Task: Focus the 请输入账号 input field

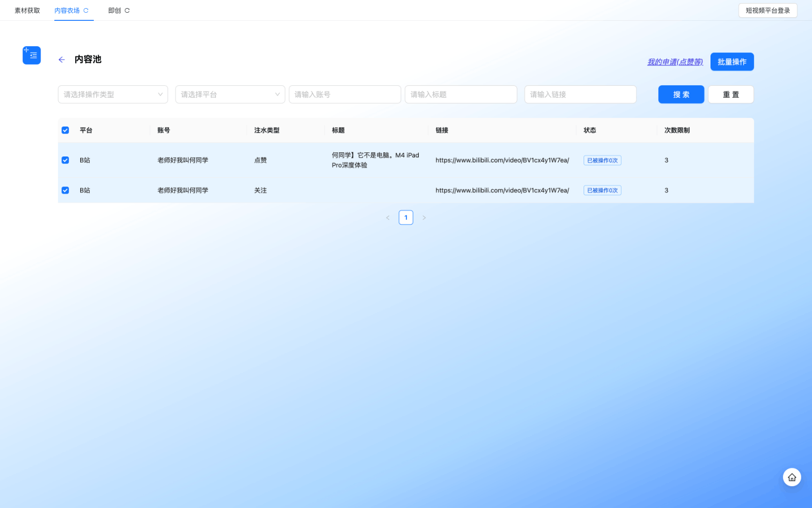Action: 345,94
